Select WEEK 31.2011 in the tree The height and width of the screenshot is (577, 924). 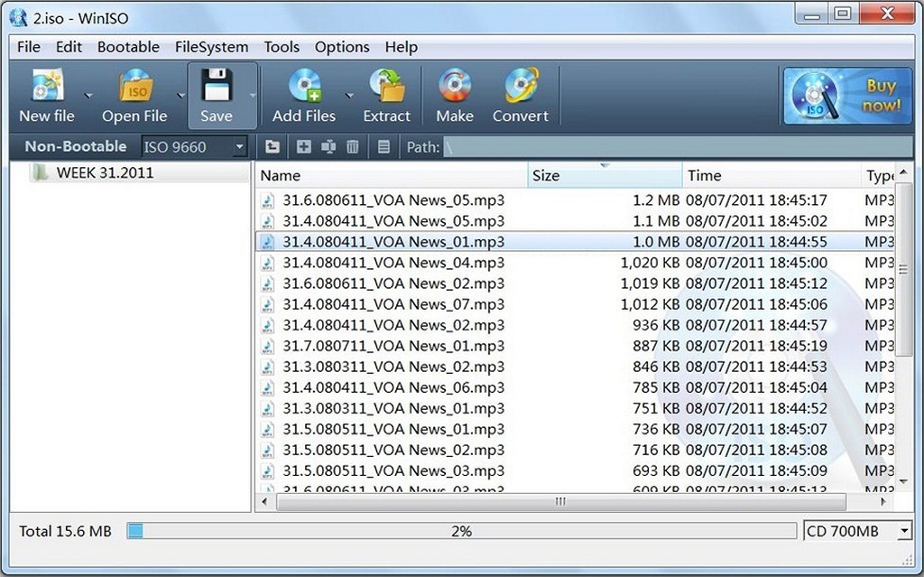105,172
